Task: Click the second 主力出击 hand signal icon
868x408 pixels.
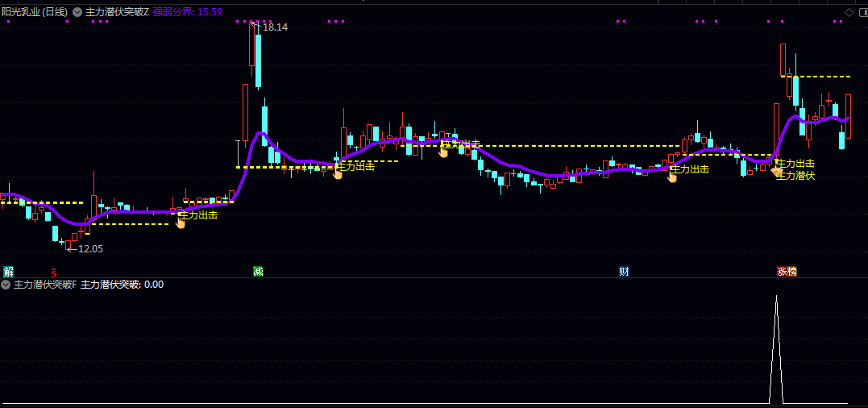Action: tap(337, 173)
